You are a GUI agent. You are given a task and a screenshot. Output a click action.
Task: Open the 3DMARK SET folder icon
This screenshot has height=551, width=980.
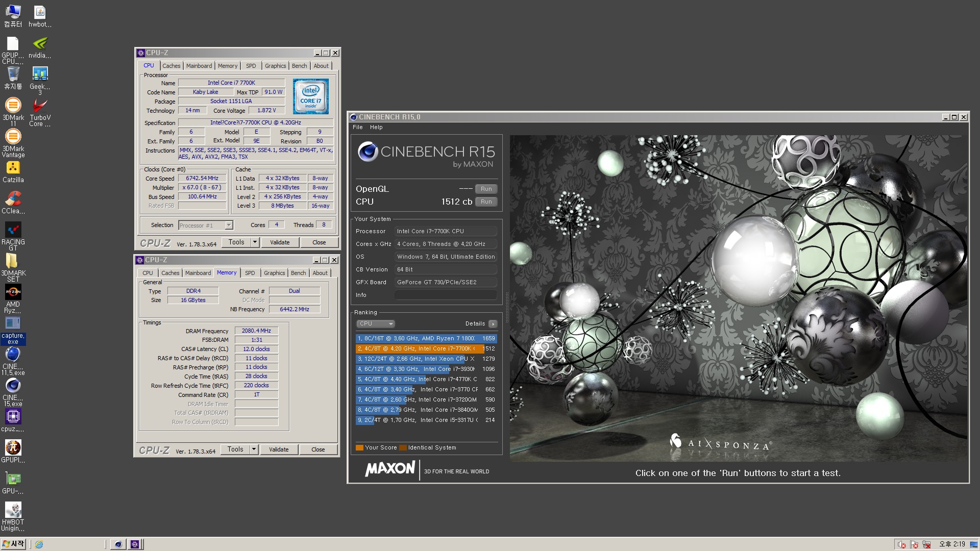point(13,267)
